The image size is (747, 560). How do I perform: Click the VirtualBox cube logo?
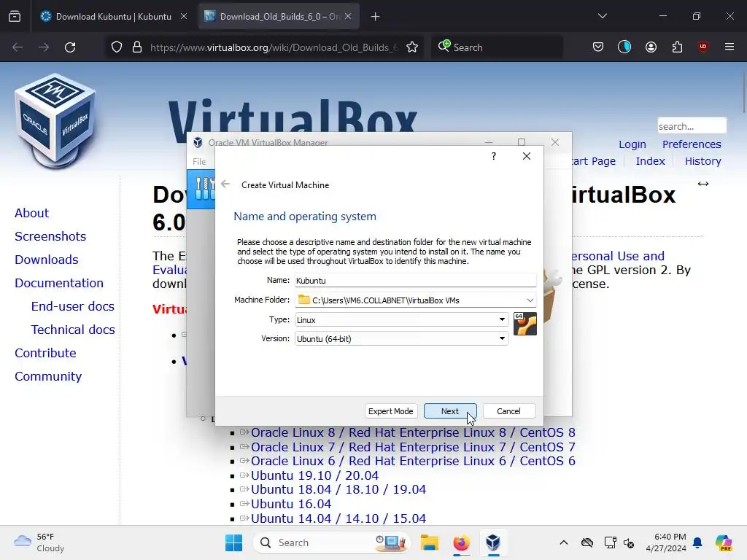coord(55,121)
